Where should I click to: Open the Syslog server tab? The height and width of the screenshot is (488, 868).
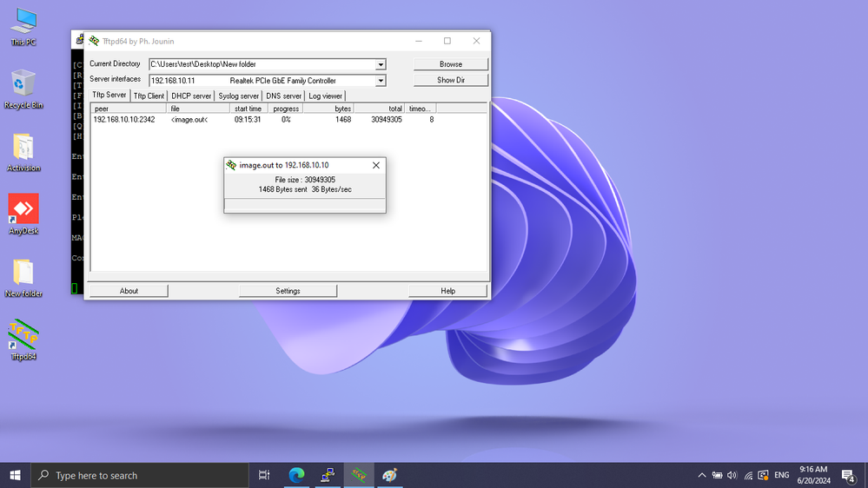click(238, 96)
